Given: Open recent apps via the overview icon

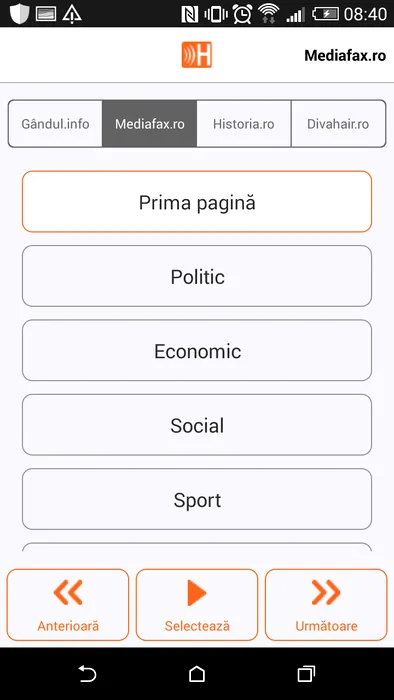Looking at the screenshot, I should click(306, 674).
